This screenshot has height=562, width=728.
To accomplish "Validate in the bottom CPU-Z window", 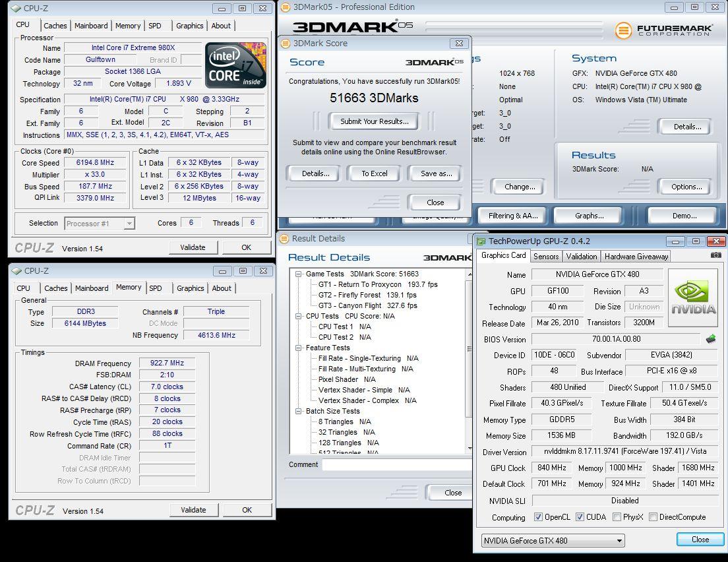I will tap(193, 510).
